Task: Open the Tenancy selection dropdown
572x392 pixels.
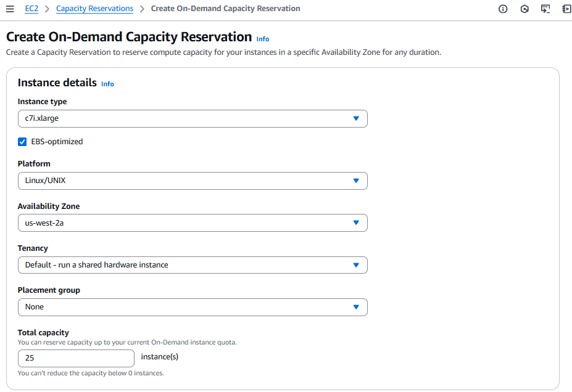Action: [185, 265]
